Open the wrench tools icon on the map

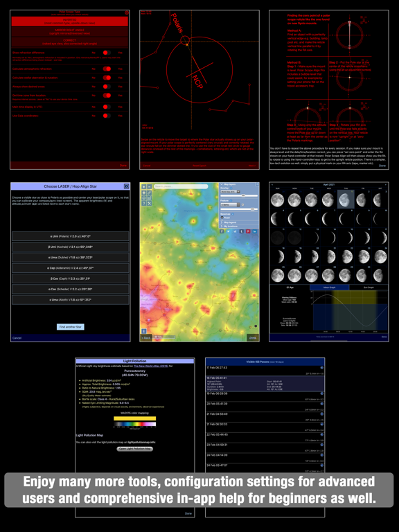pos(150,203)
